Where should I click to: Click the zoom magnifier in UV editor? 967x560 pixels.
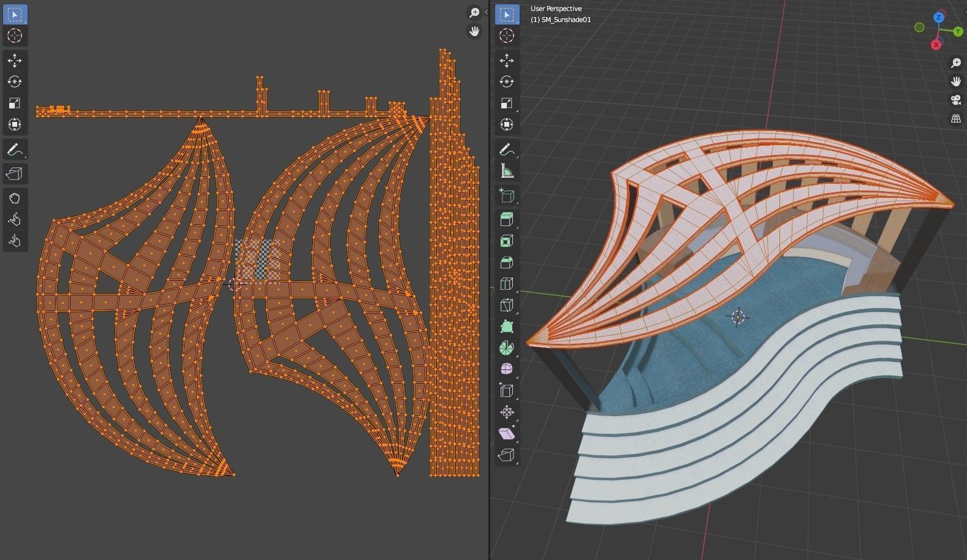(x=474, y=13)
